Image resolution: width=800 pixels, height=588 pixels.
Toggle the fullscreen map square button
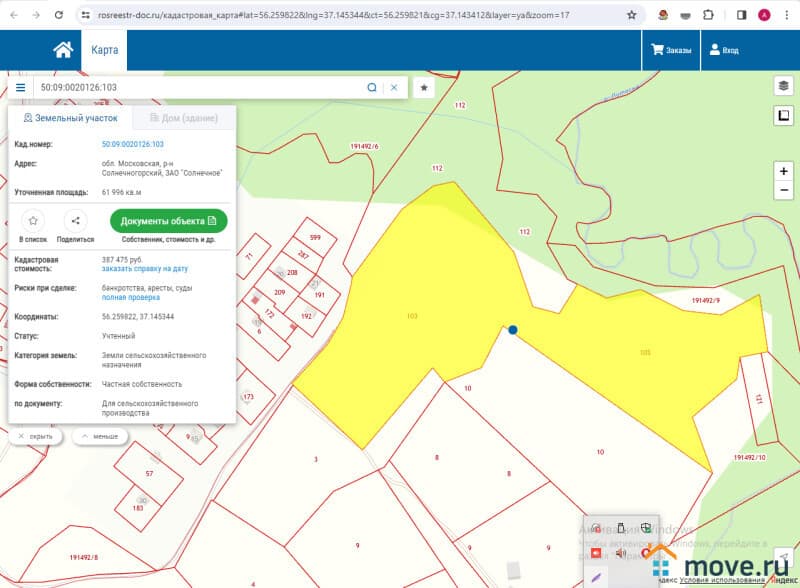[783, 117]
